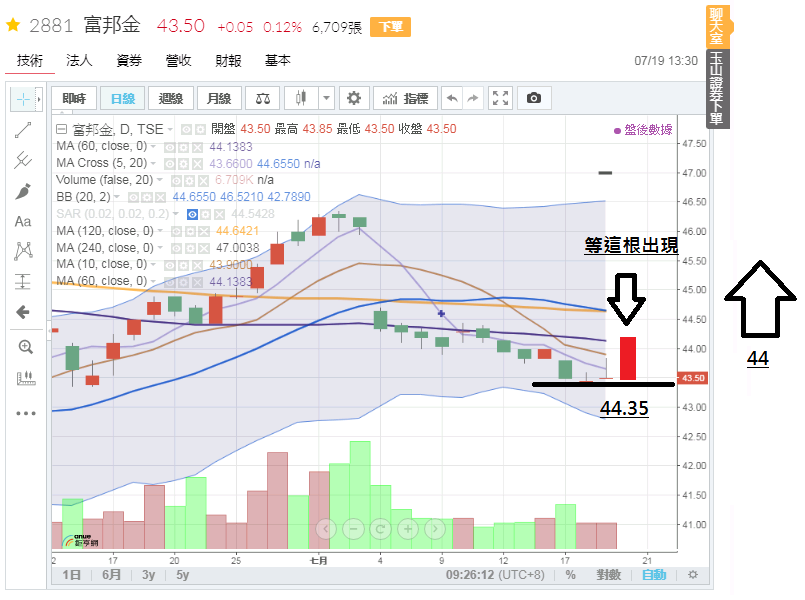Screen dimensions: 805x600
Task: Open the 指標 indicators button
Action: click(406, 98)
